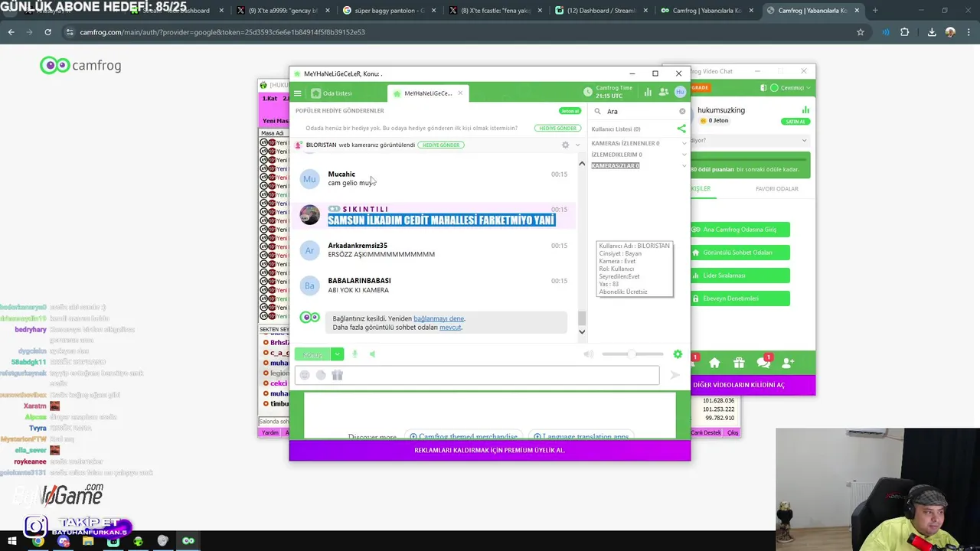980x551 pixels.
Task: Open the Hu profile avatar
Action: 680,92
